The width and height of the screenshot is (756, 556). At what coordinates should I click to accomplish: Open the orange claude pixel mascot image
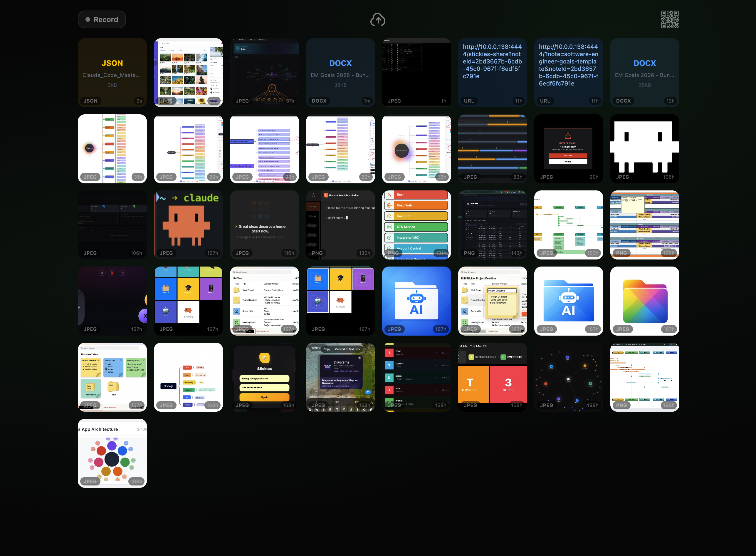pyautogui.click(x=188, y=225)
